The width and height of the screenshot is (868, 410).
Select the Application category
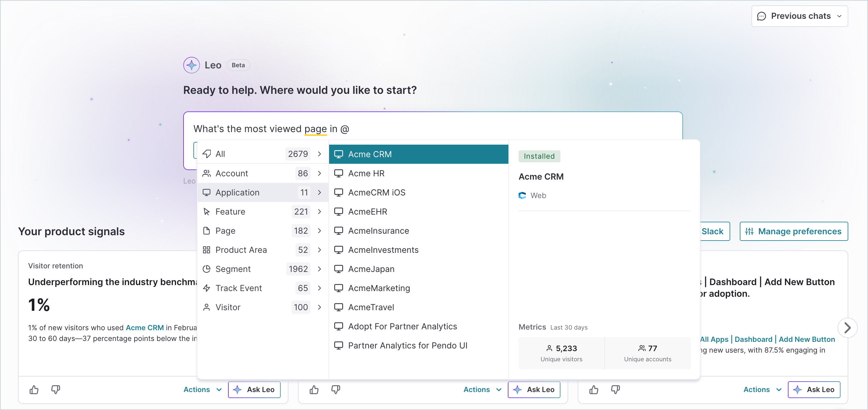[x=262, y=192]
